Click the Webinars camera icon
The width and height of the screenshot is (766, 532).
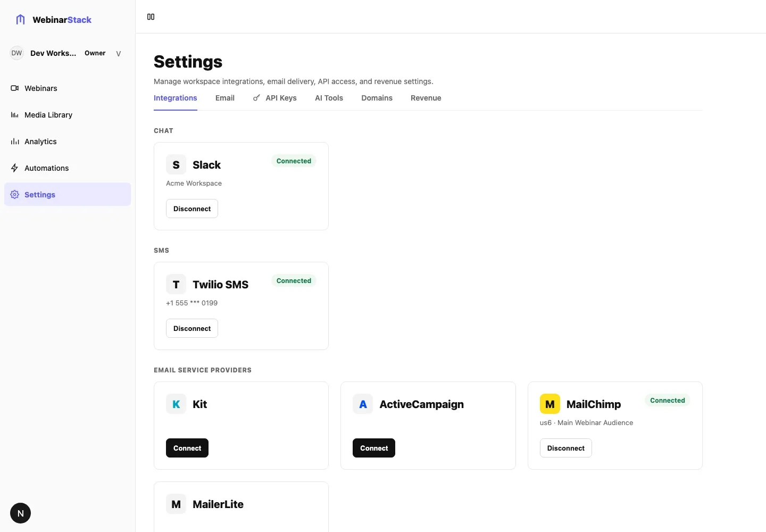(15, 88)
